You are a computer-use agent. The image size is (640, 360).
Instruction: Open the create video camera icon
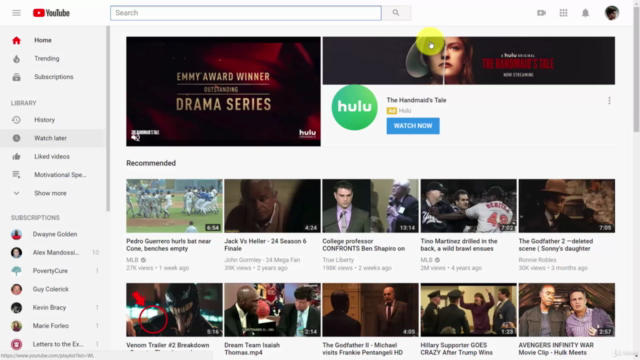point(541,13)
